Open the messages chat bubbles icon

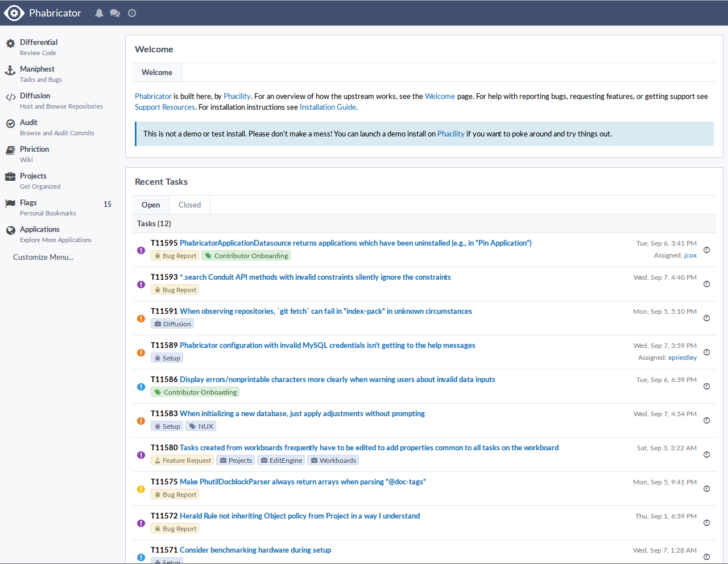(x=115, y=13)
